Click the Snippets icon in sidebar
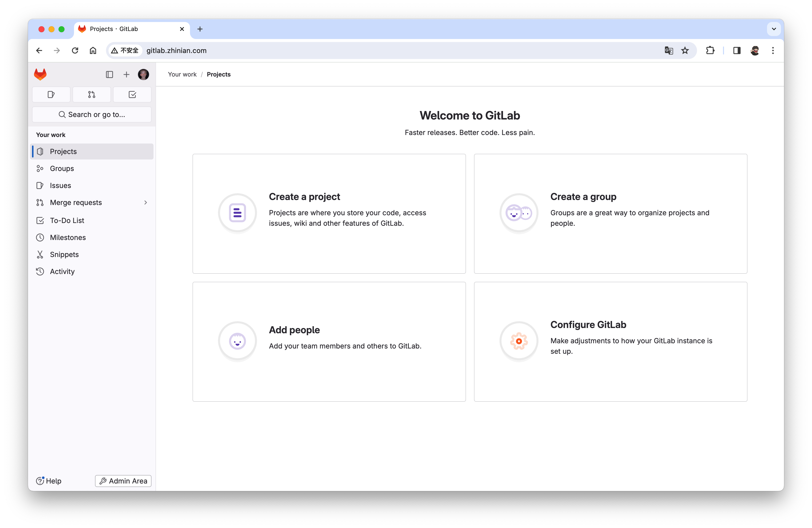The height and width of the screenshot is (528, 812). [40, 254]
